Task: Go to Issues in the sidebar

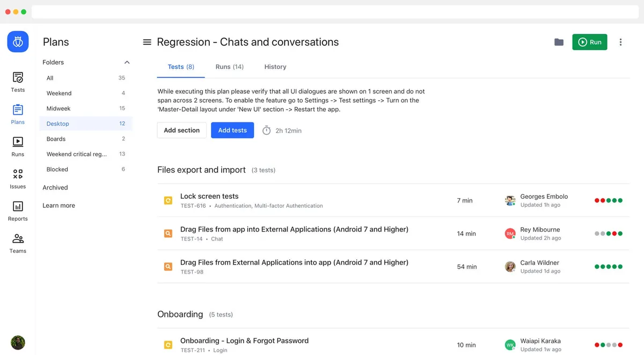Action: point(18,178)
